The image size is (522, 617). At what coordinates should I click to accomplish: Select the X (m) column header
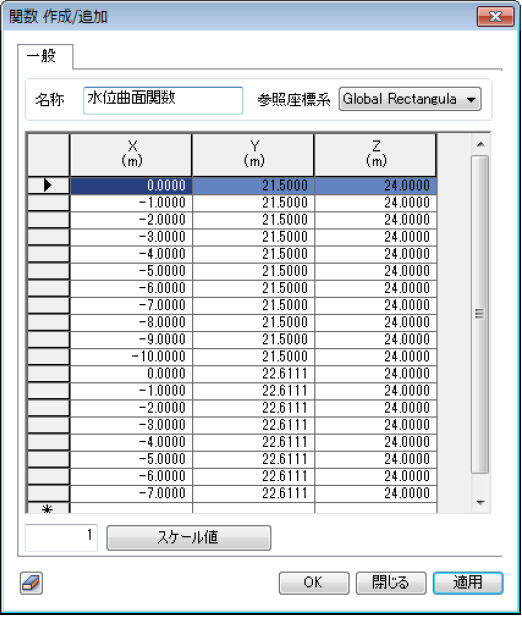pos(131,155)
